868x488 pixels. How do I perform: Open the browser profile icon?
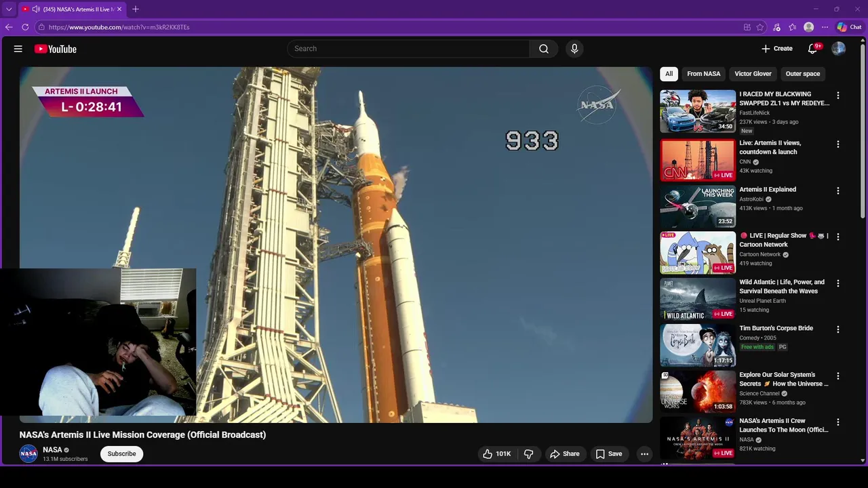808,27
